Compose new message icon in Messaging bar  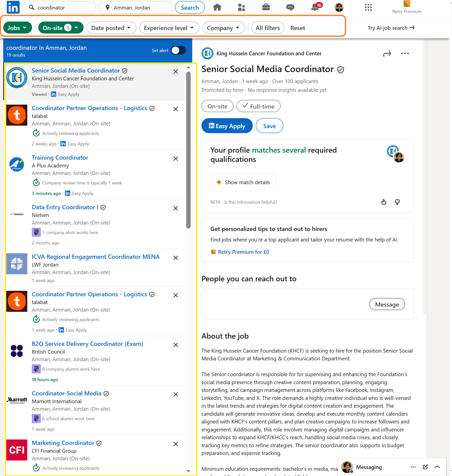tap(425, 467)
